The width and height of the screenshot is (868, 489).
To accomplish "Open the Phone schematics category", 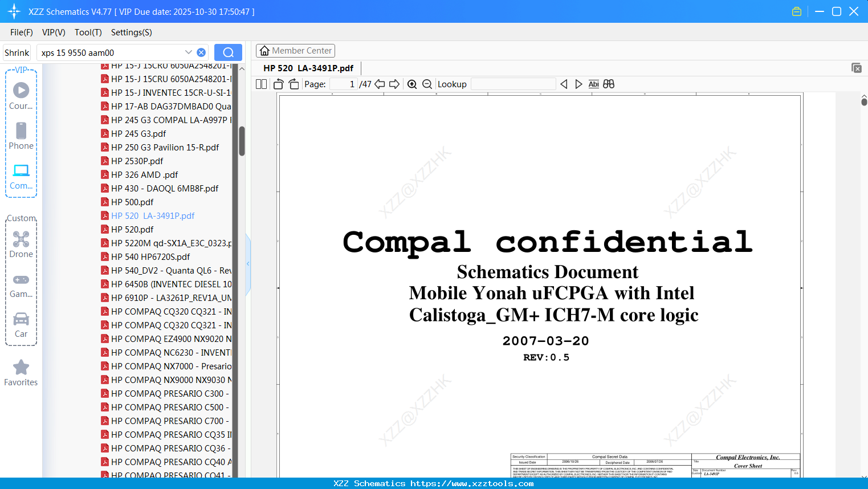I will tap(21, 136).
